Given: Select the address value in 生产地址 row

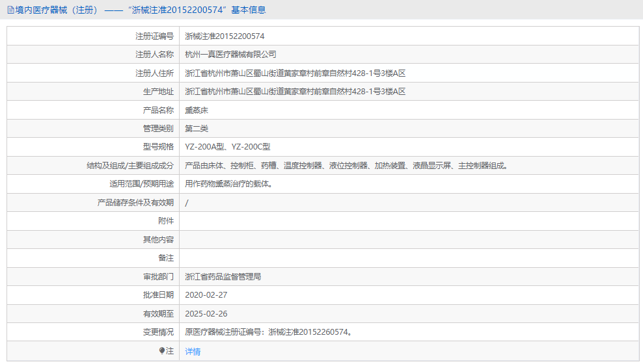Looking at the screenshot, I should (x=295, y=91).
